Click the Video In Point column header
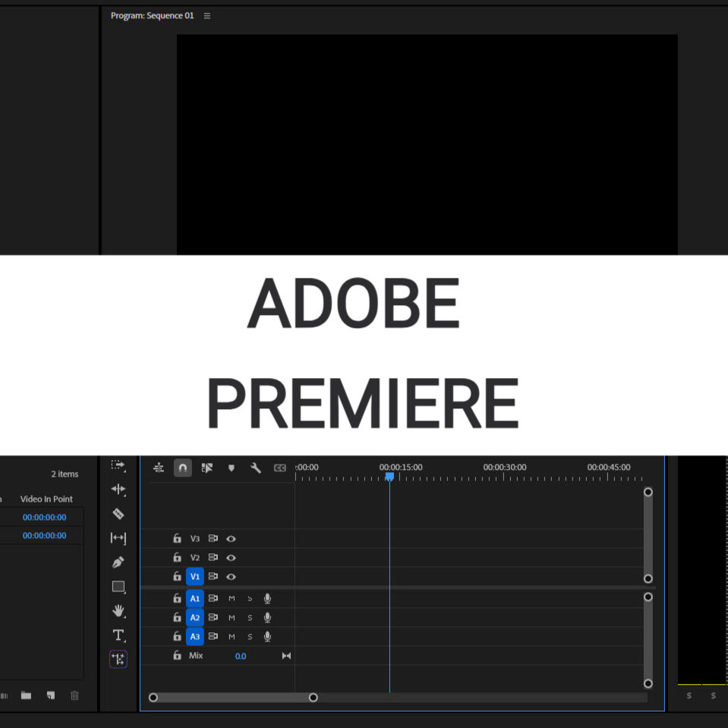The height and width of the screenshot is (728, 728). tap(46, 499)
